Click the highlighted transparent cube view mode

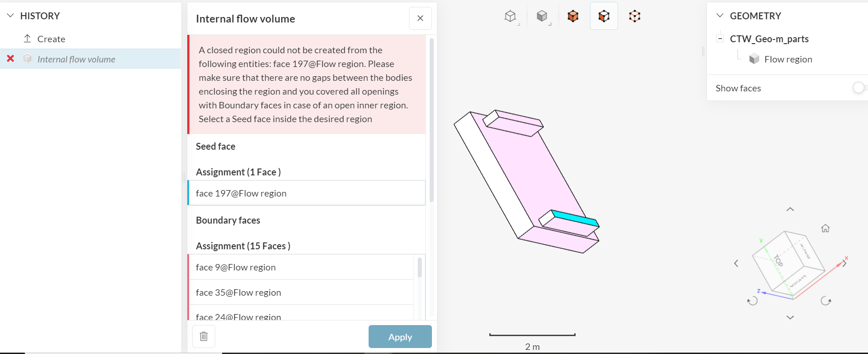pos(604,15)
